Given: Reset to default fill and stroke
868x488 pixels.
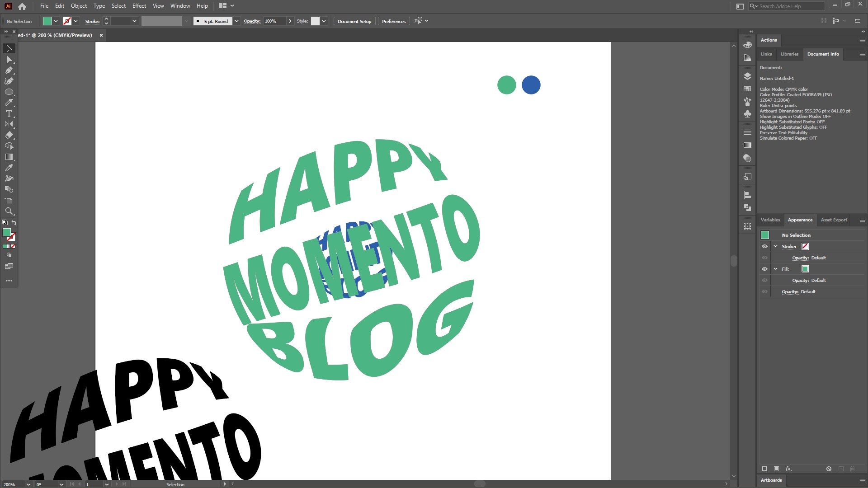Looking at the screenshot, I should pos(5,222).
